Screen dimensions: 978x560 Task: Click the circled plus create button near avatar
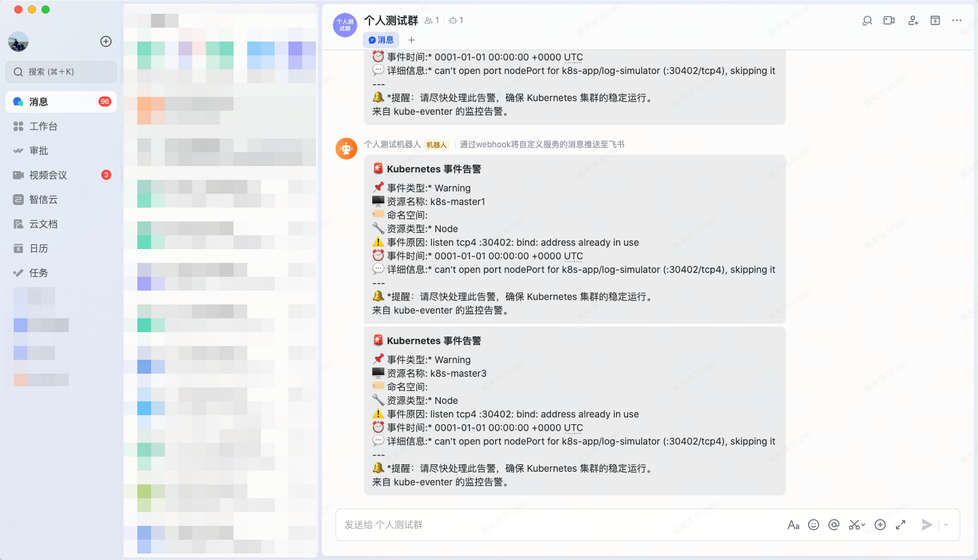coord(106,41)
